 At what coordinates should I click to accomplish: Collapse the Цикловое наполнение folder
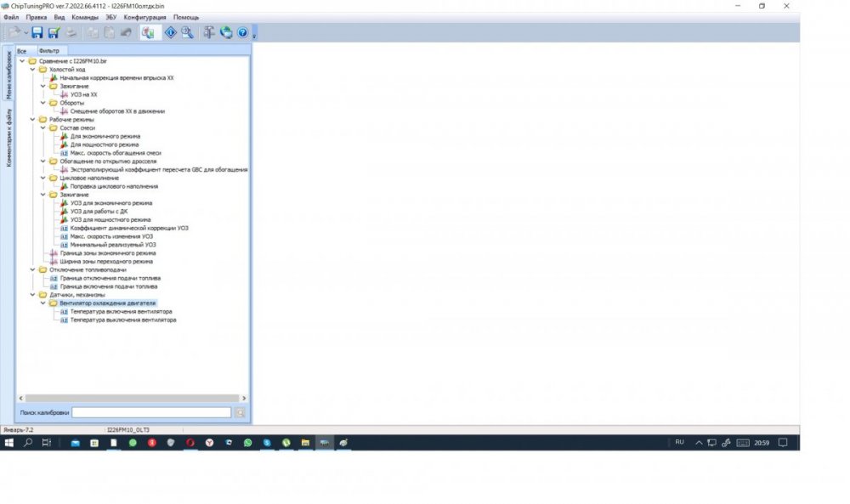pos(43,178)
